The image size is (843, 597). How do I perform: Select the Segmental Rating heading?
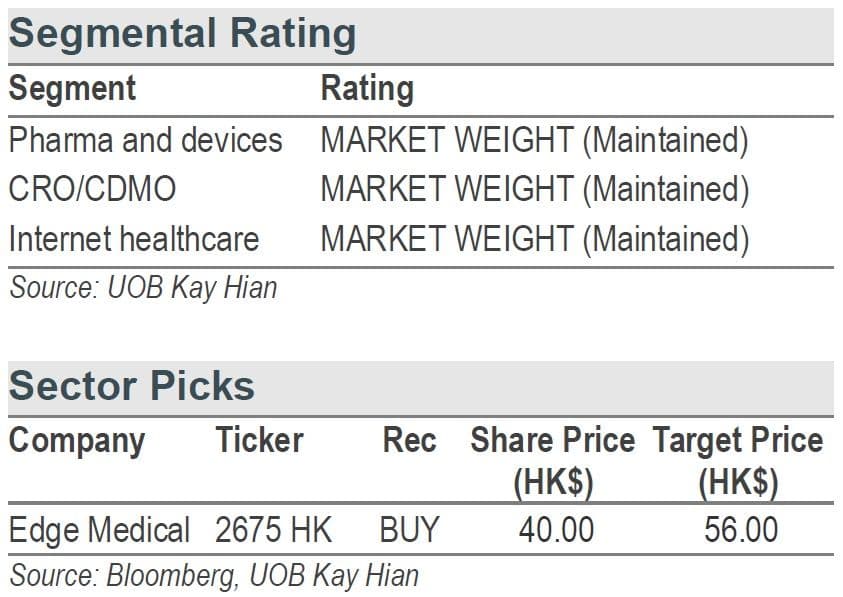(182, 34)
